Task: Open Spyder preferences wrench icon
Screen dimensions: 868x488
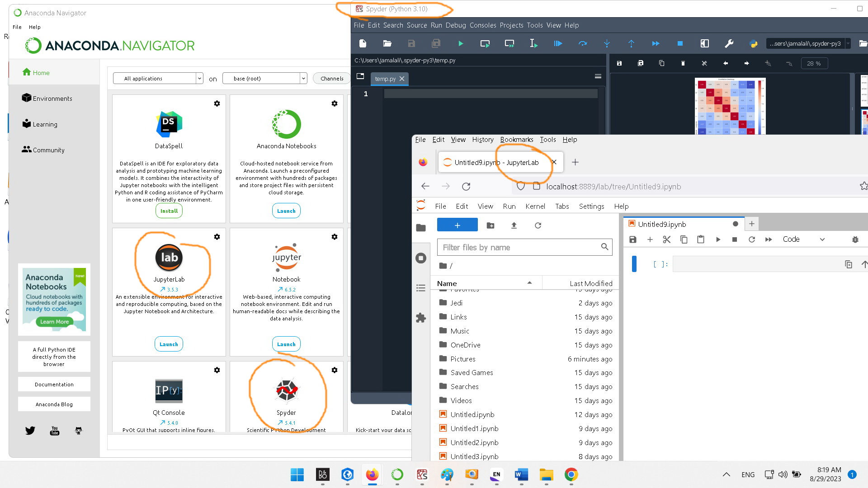Action: coord(729,44)
